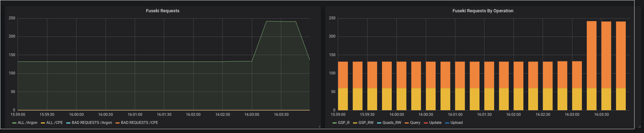Click the 16:03:30 label on right chart axis
Viewport: 644px width, 133px height.
tap(602, 115)
